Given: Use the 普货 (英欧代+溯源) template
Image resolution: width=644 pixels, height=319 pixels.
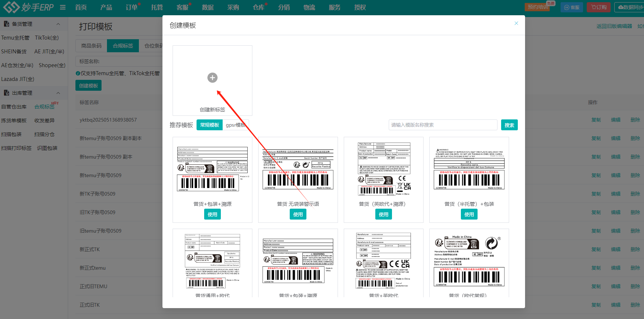Looking at the screenshot, I should (384, 214).
